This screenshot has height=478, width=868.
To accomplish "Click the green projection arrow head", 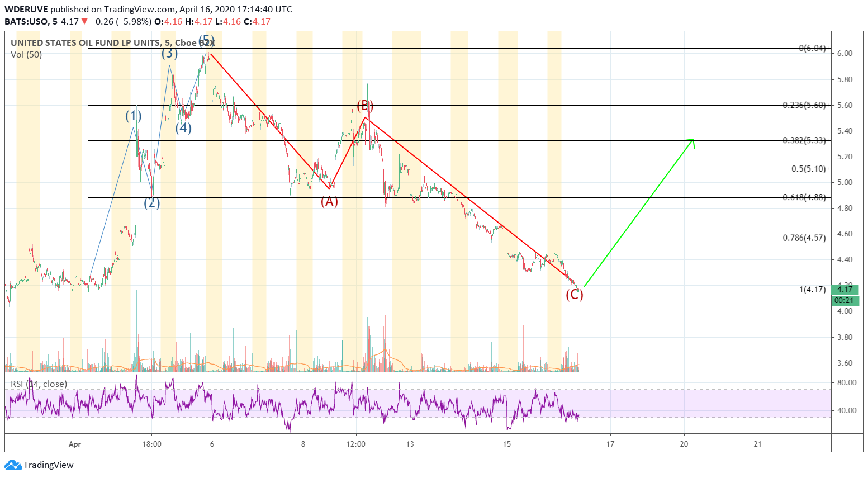I will tap(691, 142).
